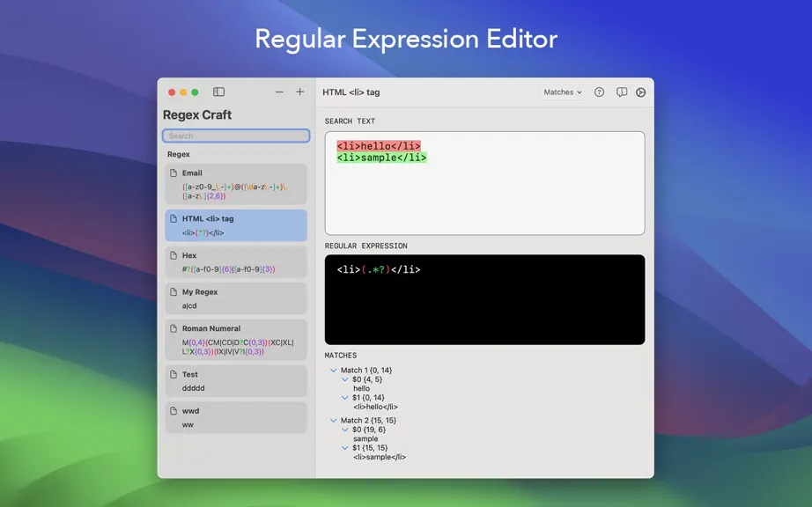Image resolution: width=812 pixels, height=507 pixels.
Task: Select the Hex regex item
Action: (236, 262)
